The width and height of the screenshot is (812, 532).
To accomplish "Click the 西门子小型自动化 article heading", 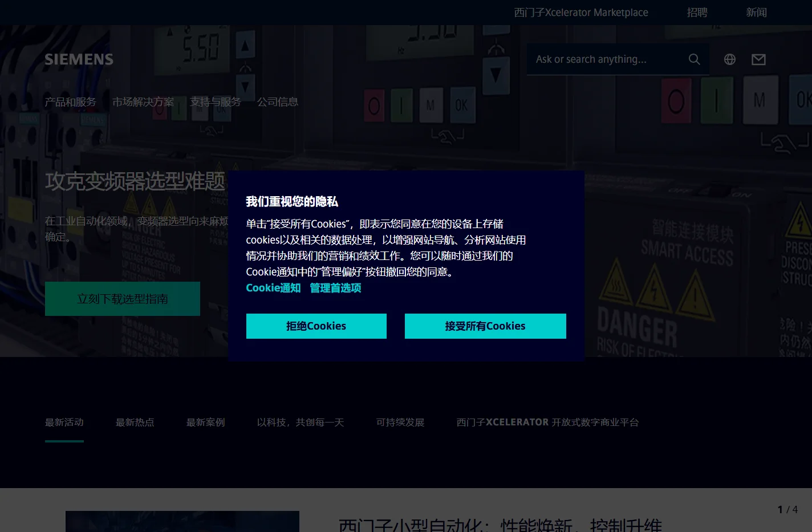I will coord(500,525).
